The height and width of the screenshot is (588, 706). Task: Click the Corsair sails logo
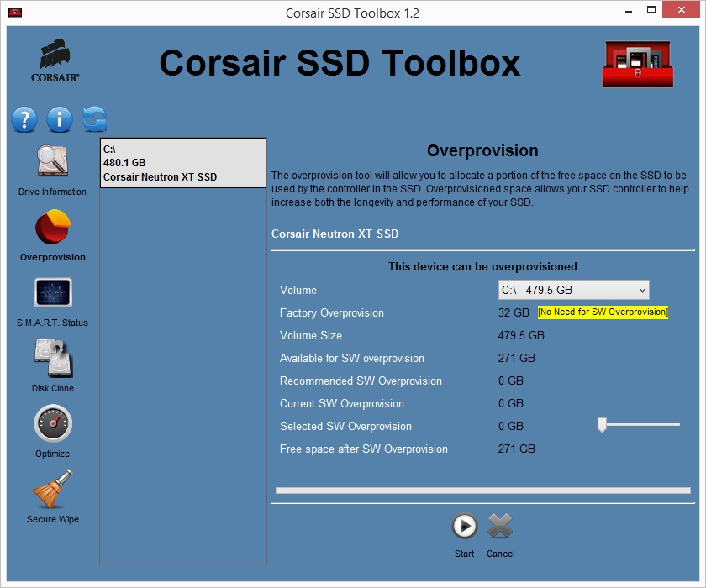pyautogui.click(x=55, y=61)
